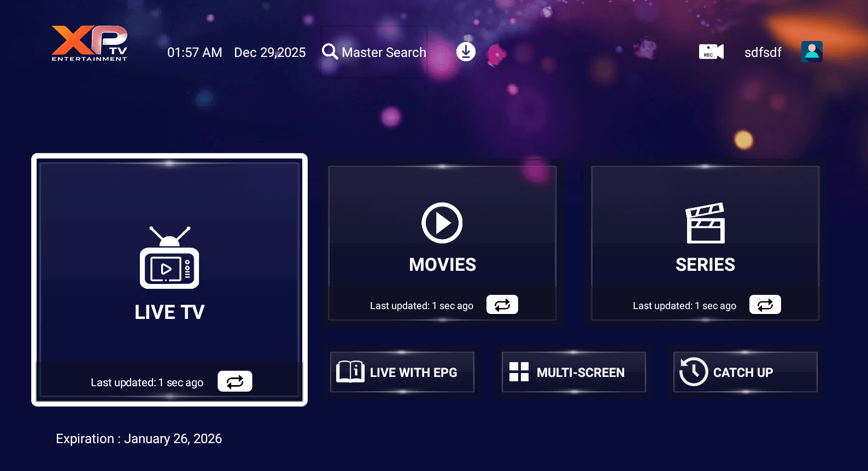The height and width of the screenshot is (471, 868).
Task: Click the Series clapperboard icon
Action: tap(705, 223)
